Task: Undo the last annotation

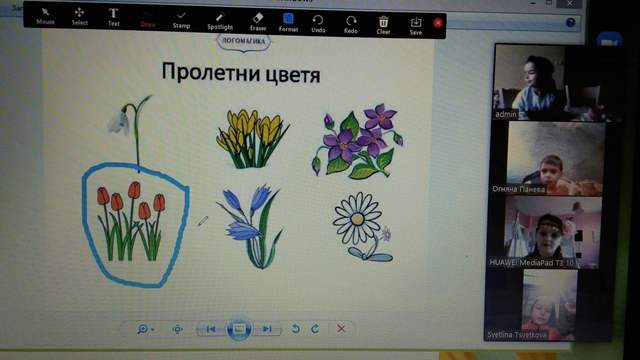Action: coord(318,24)
